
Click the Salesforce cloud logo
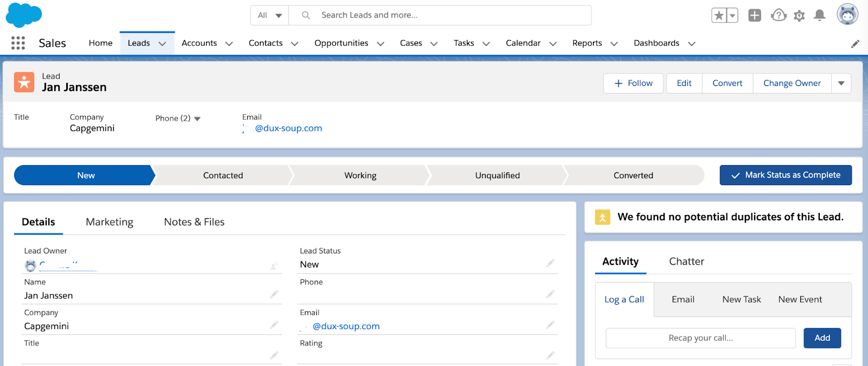[24, 15]
